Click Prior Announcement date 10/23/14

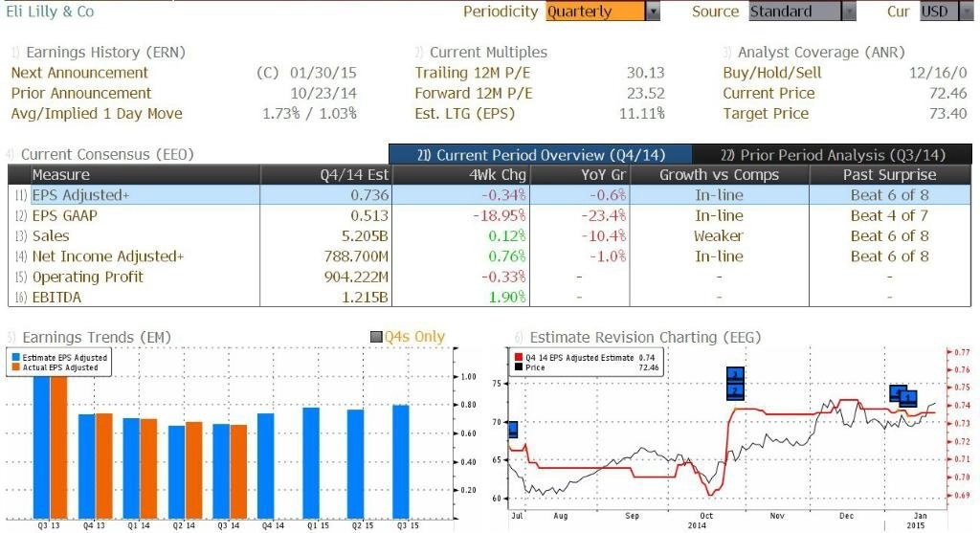pyautogui.click(x=323, y=93)
